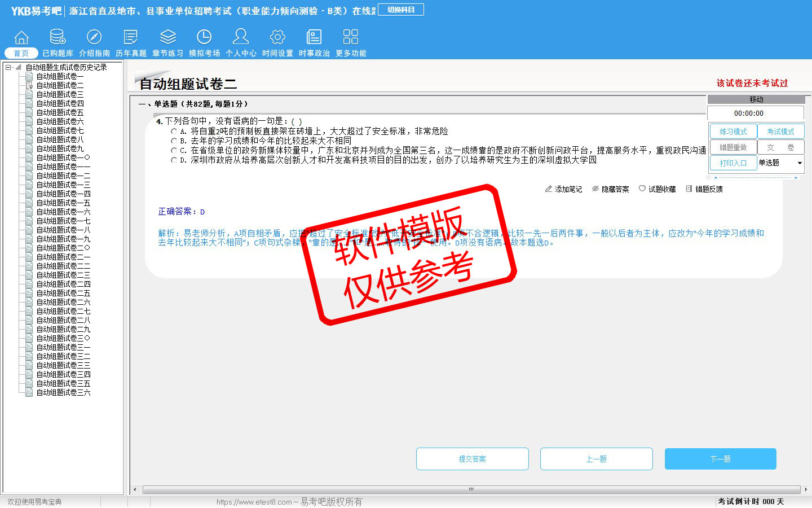Open the 介绍指南 compass icon
The image size is (812, 508).
[94, 38]
